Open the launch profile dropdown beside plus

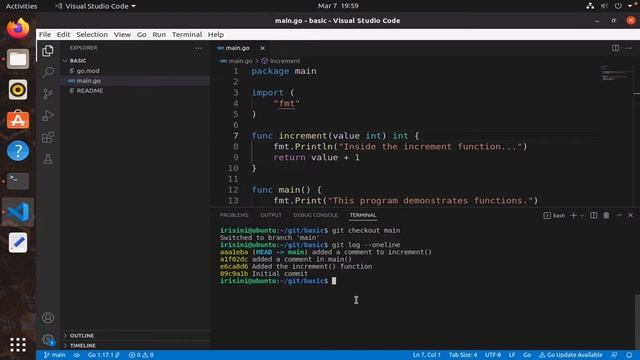[x=582, y=215]
